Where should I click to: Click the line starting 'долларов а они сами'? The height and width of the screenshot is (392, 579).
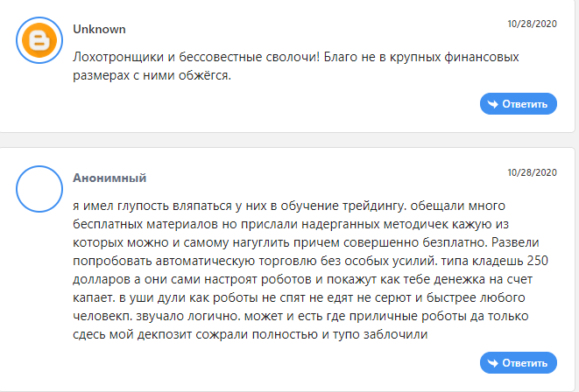(x=302, y=279)
